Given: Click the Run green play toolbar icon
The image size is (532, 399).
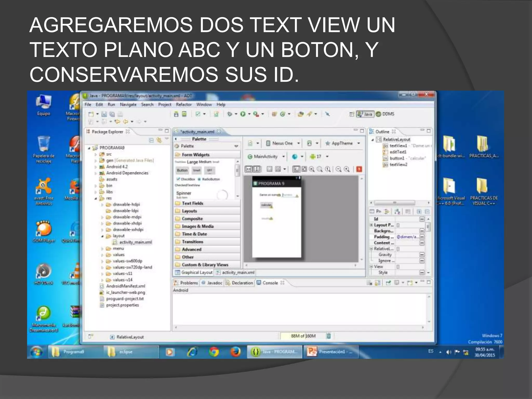Looking at the screenshot, I should [243, 114].
